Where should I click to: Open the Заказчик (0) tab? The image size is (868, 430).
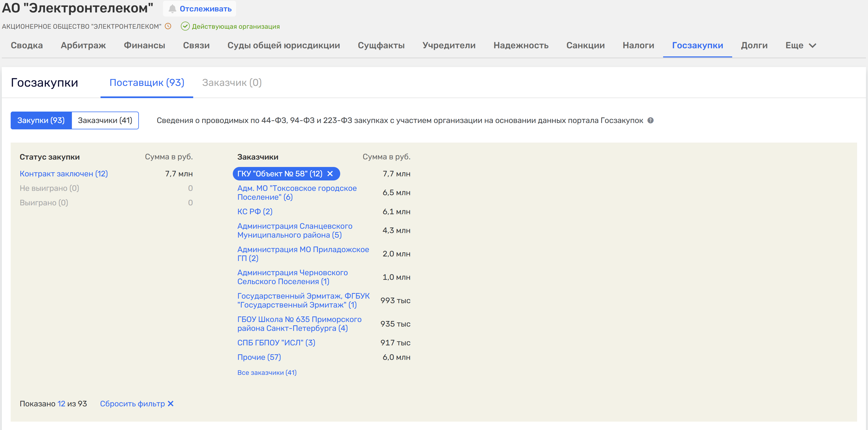coord(232,83)
